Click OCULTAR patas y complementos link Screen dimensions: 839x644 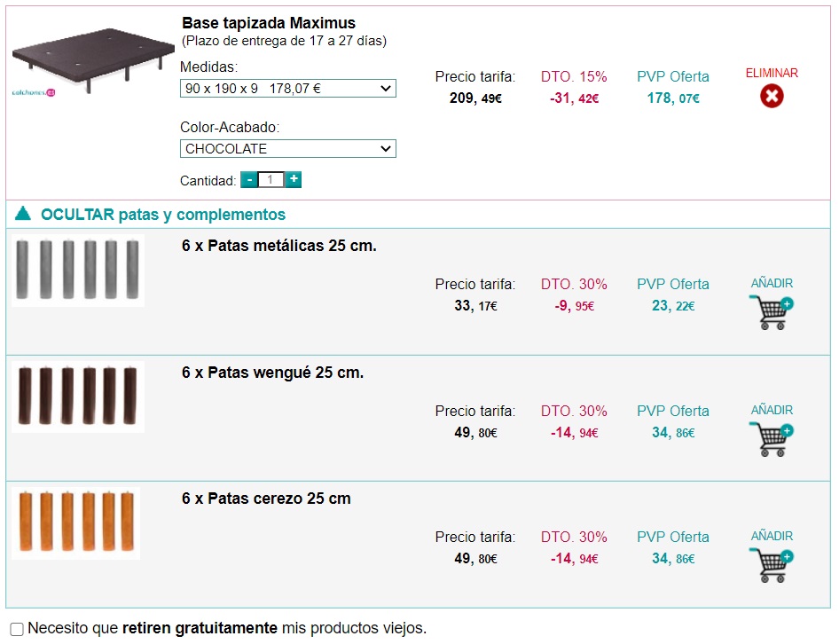point(163,215)
